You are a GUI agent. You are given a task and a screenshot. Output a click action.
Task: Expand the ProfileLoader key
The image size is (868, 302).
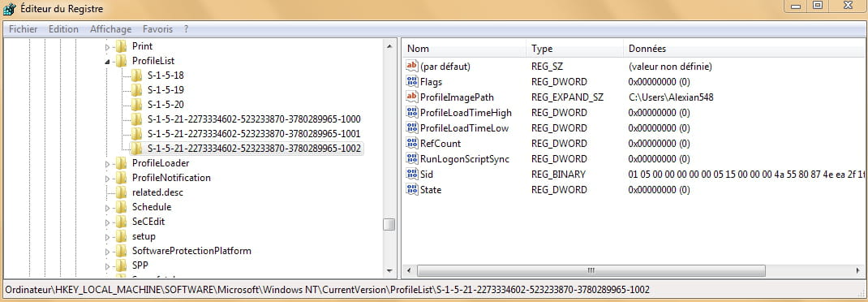(107, 163)
